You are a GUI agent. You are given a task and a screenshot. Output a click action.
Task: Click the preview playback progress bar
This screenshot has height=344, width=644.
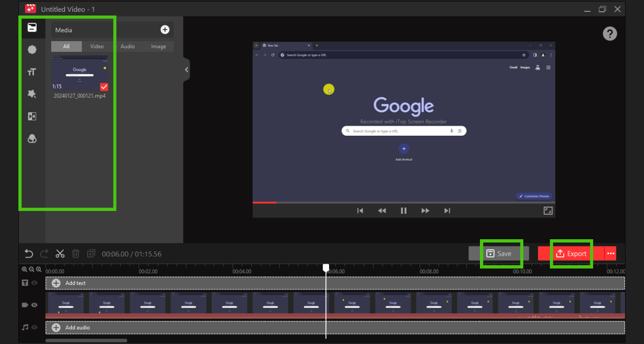(404, 202)
